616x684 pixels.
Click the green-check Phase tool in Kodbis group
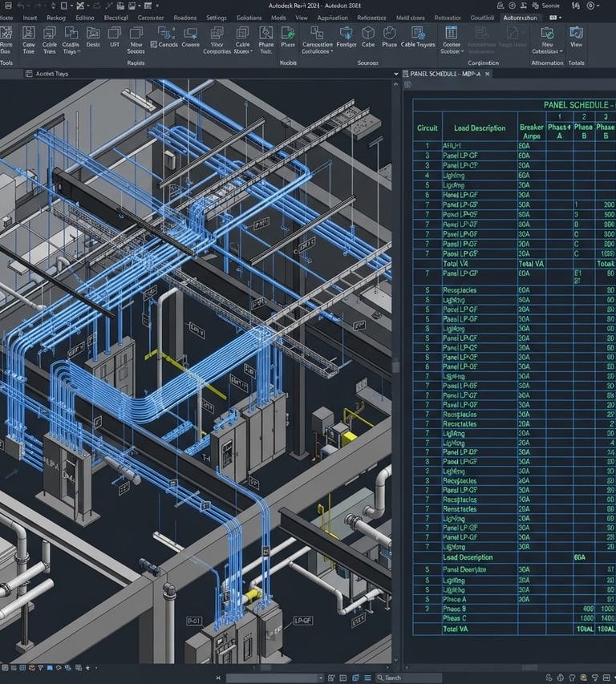(x=288, y=37)
